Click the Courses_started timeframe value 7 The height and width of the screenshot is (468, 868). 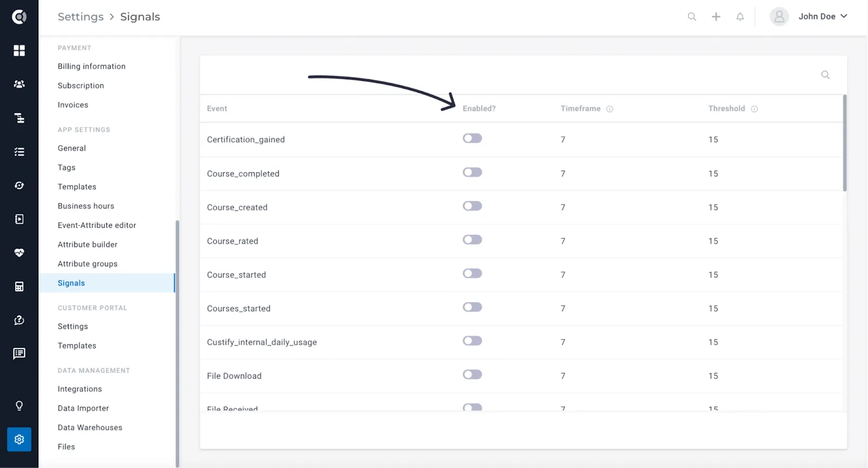tap(563, 309)
